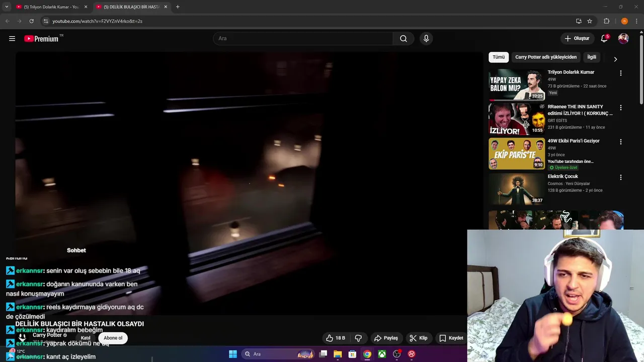The width and height of the screenshot is (644, 362).
Task: Click the 49W channel name under Trilyon
Action: coord(552,79)
